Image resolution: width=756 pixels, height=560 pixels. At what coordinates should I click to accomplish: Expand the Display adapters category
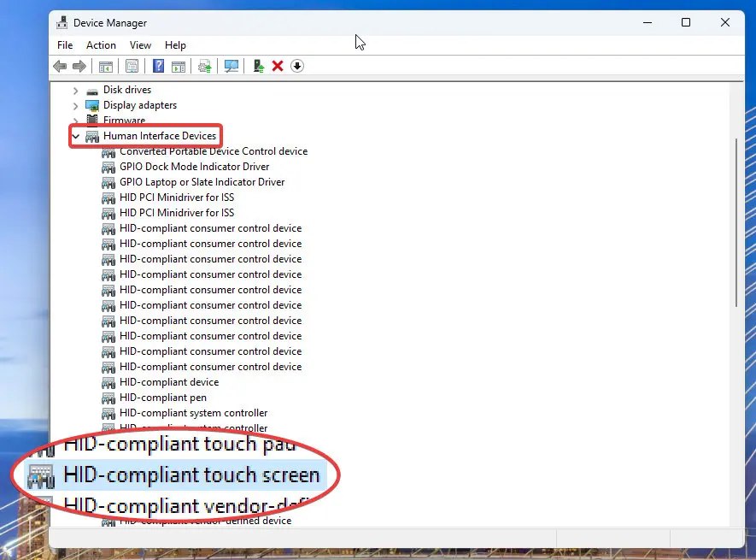click(76, 106)
